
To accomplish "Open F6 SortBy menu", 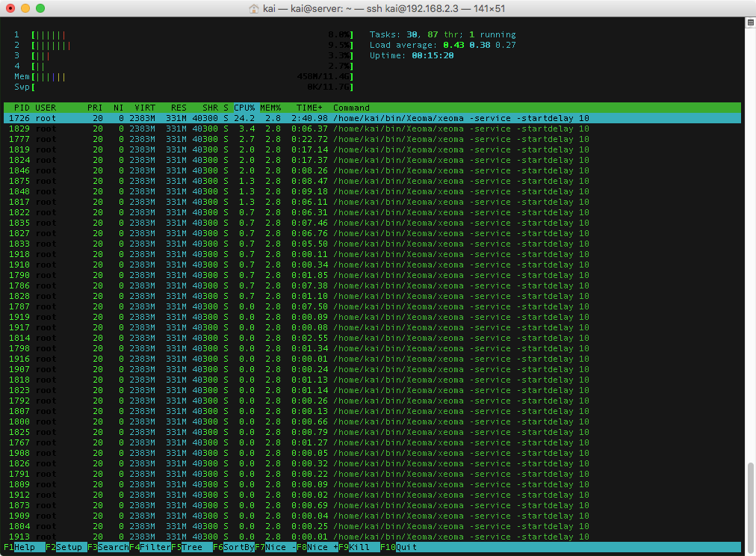I will (x=234, y=547).
